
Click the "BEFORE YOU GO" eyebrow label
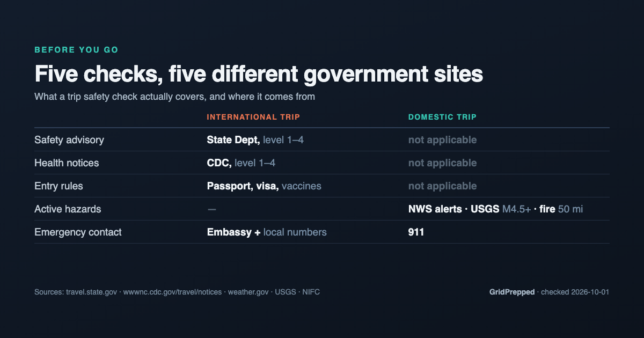pos(76,50)
